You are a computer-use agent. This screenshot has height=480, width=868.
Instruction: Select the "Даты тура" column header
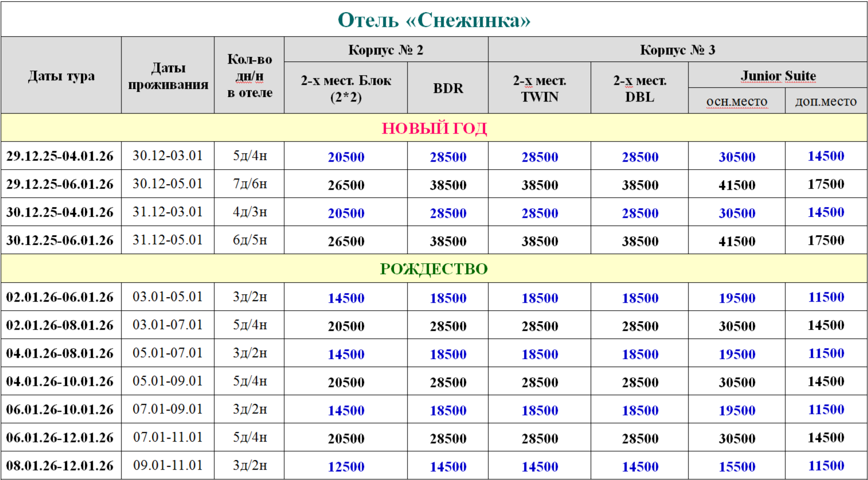click(61, 76)
